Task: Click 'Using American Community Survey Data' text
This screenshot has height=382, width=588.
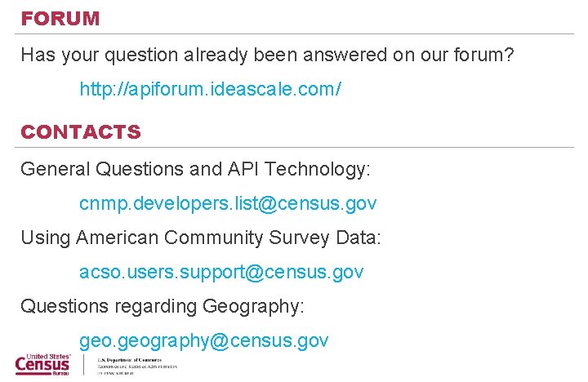Action: tap(201, 238)
